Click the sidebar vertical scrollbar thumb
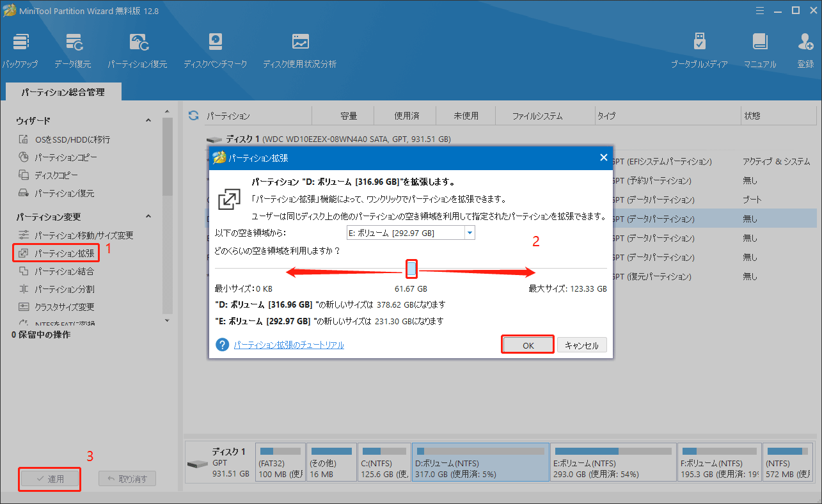The height and width of the screenshot is (504, 822). [168, 157]
